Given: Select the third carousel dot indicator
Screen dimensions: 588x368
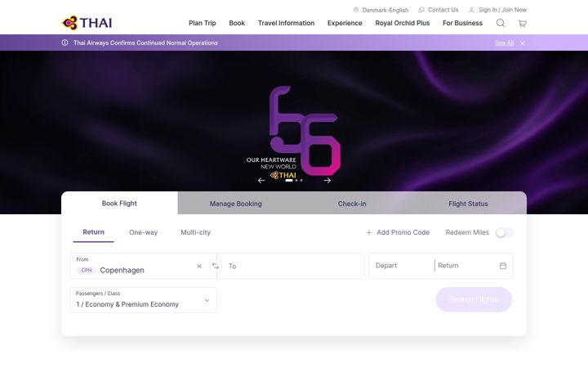Looking at the screenshot, I should coord(301,180).
